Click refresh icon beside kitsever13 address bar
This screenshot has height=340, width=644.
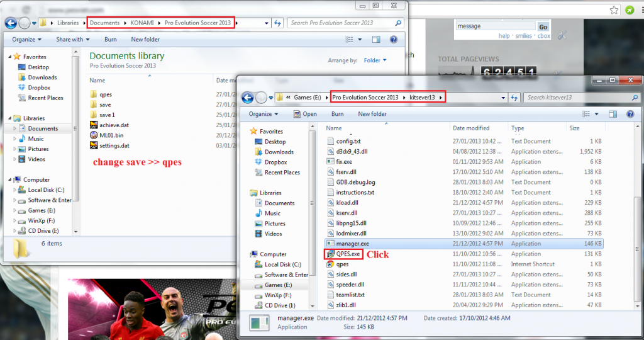(x=514, y=98)
